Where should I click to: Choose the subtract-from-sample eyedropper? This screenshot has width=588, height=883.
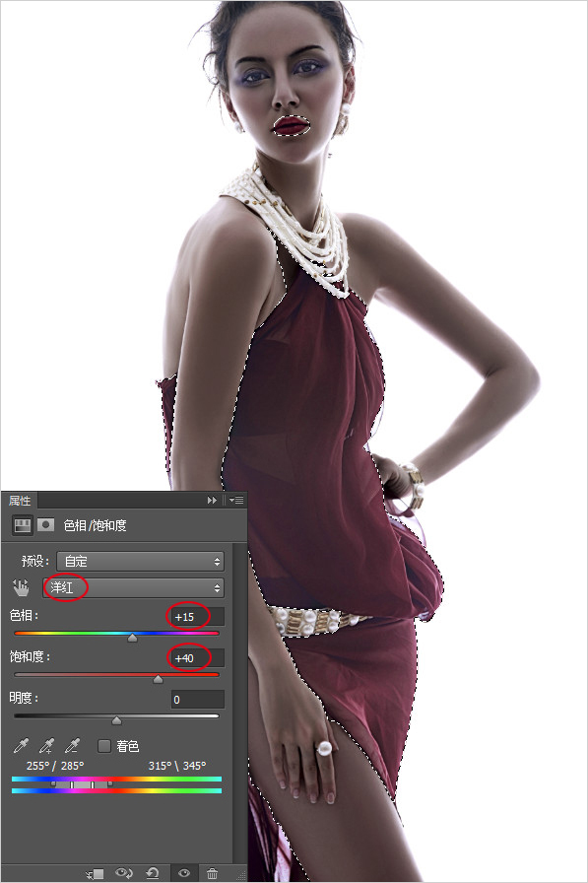[72, 746]
